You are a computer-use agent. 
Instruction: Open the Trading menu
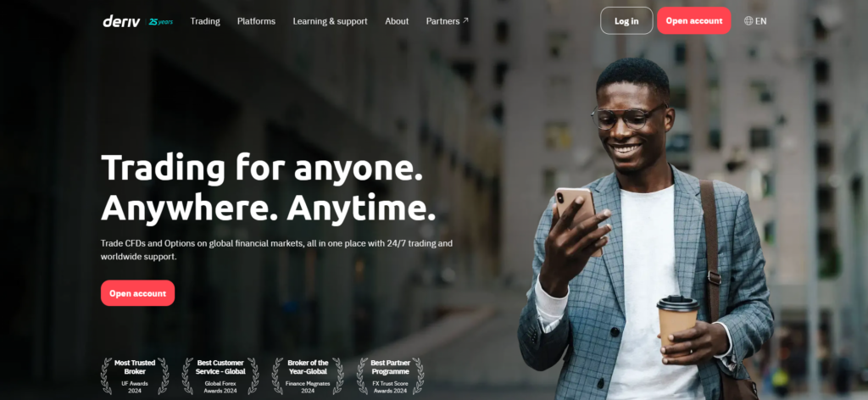tap(205, 21)
